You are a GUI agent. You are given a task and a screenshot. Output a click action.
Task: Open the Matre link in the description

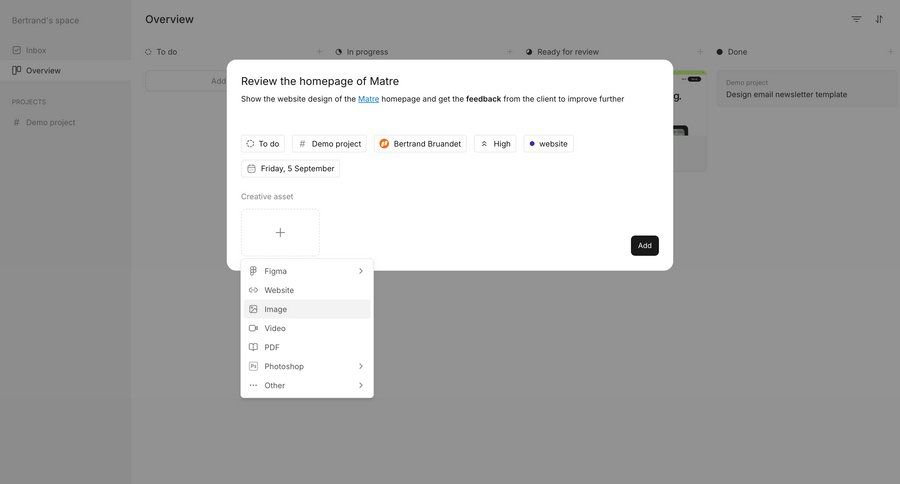(x=368, y=99)
